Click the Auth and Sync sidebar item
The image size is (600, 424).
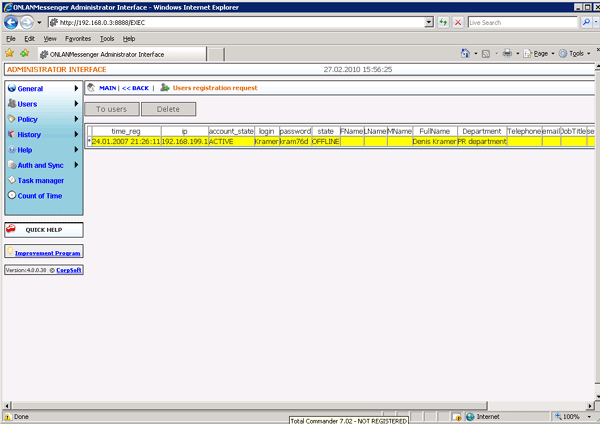point(41,165)
